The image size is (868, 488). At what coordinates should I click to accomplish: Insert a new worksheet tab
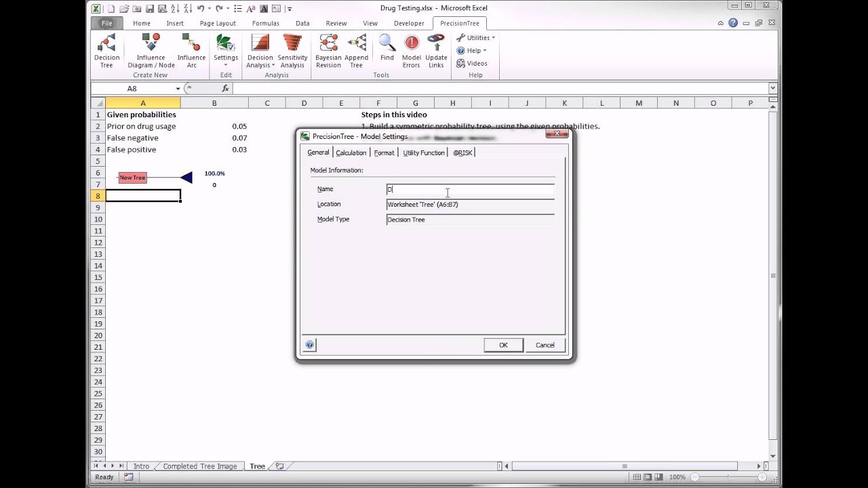point(279,466)
